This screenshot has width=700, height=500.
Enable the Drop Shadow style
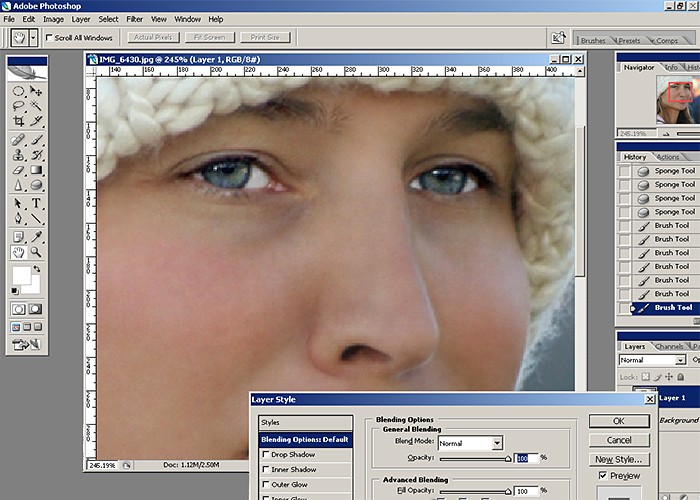point(266,454)
